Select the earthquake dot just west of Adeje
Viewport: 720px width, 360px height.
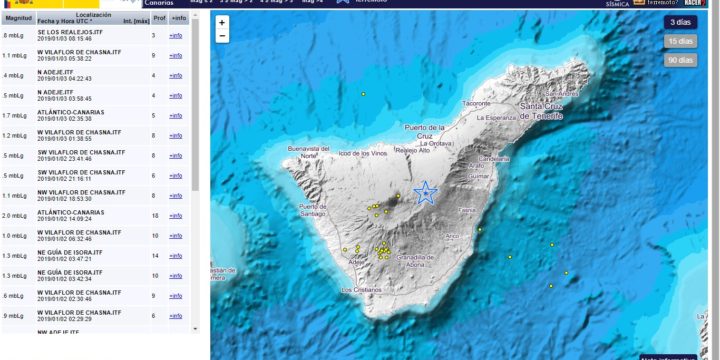(345, 250)
